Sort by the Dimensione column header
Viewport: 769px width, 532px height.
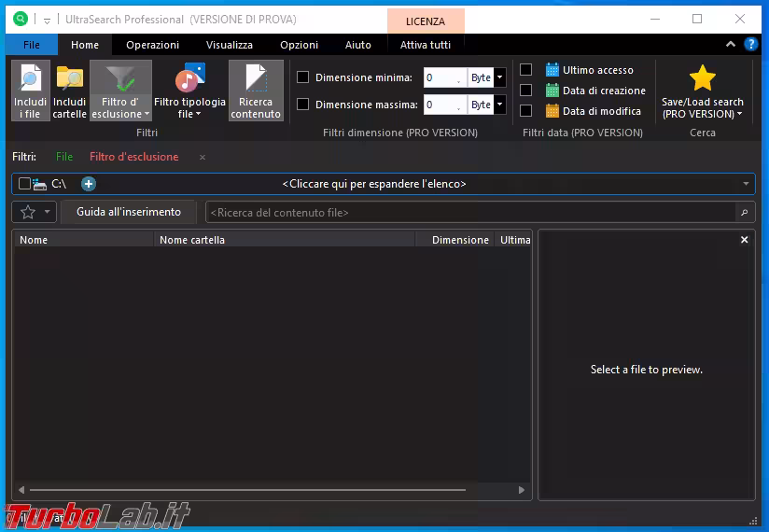pyautogui.click(x=454, y=240)
